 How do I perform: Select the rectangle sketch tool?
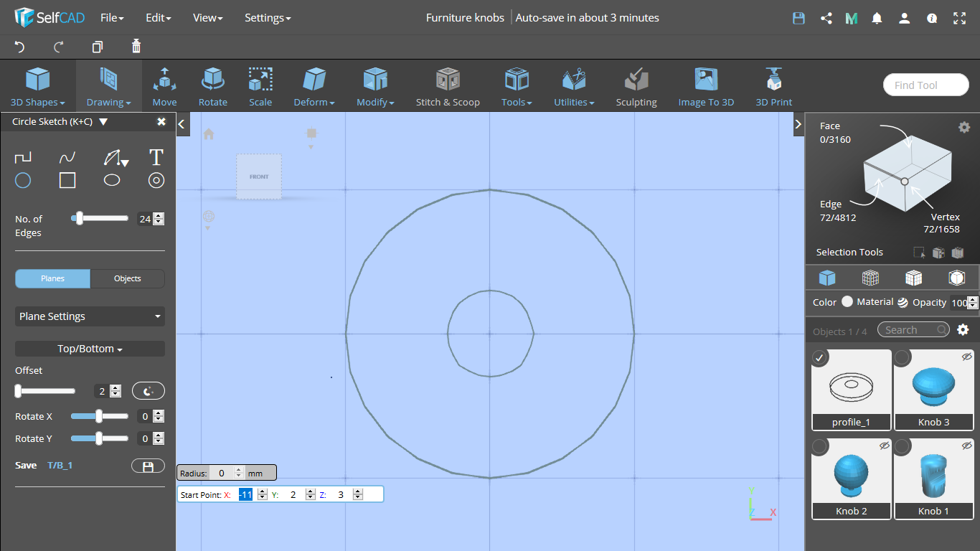tap(67, 180)
